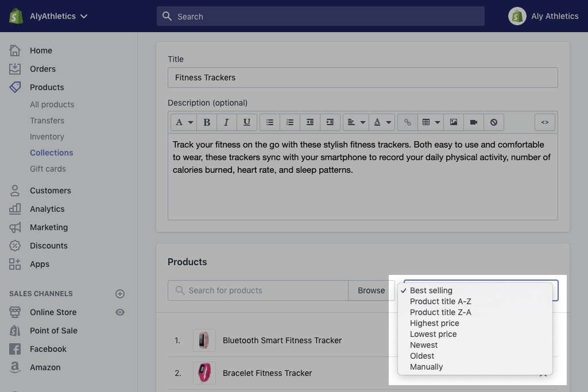Click the Bold formatting icon
588x392 pixels.
pos(207,122)
